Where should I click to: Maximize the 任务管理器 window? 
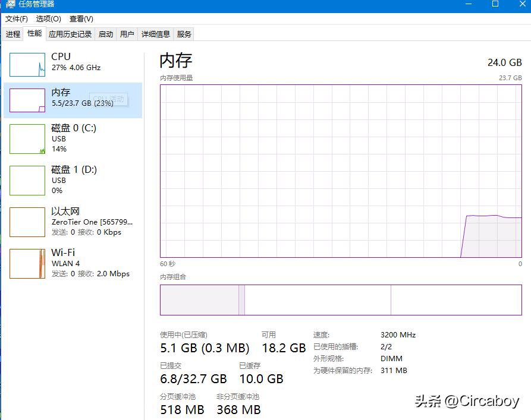(495, 4)
